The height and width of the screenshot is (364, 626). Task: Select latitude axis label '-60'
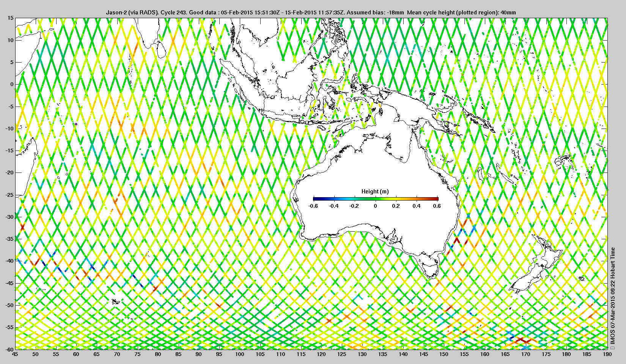9,349
